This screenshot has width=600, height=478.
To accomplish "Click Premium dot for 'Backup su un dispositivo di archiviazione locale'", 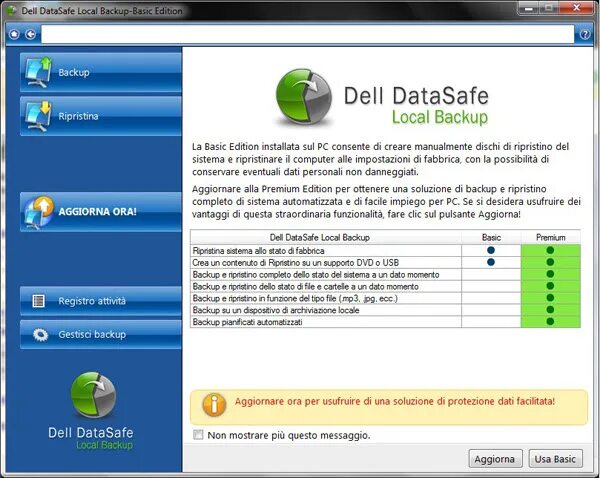I will pos(550,310).
